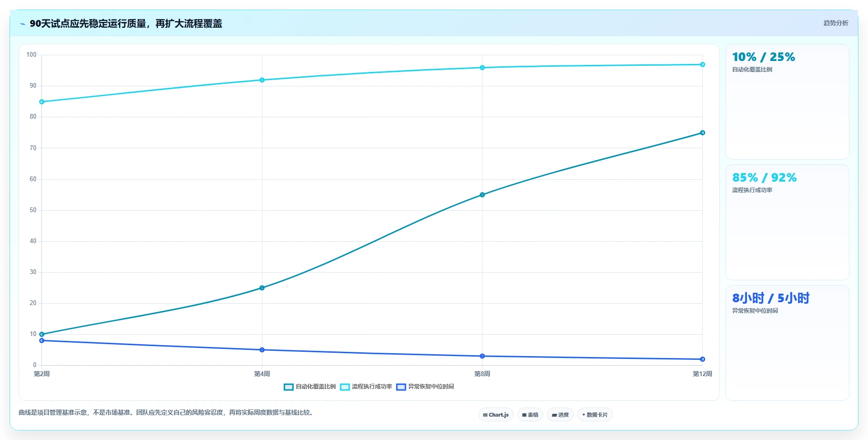Image resolution: width=868 pixels, height=440 pixels.
Task: Click the 自动化覆盖比例 point at 第8周
Action: pyautogui.click(x=482, y=194)
